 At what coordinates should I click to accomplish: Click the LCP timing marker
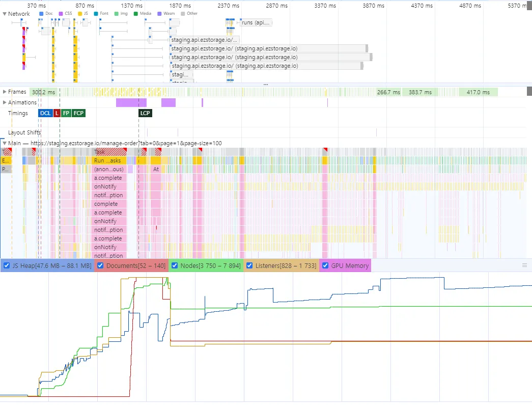pyautogui.click(x=145, y=113)
